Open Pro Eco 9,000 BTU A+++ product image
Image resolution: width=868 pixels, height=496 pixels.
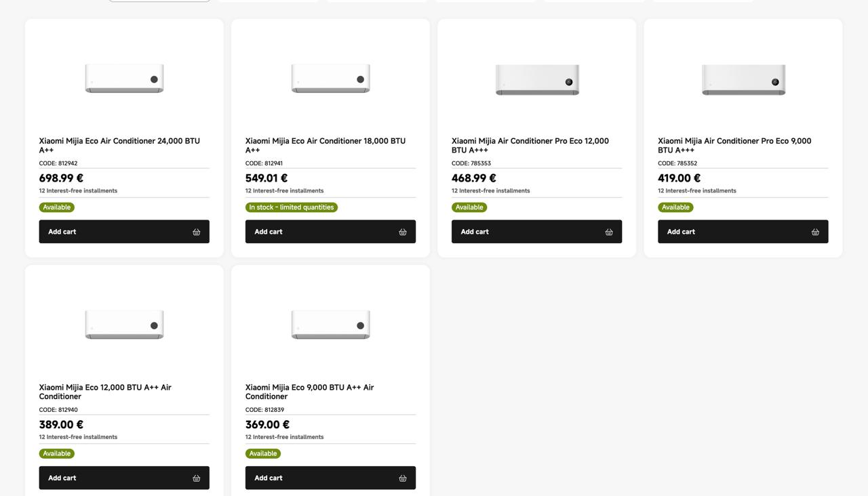coord(743,80)
